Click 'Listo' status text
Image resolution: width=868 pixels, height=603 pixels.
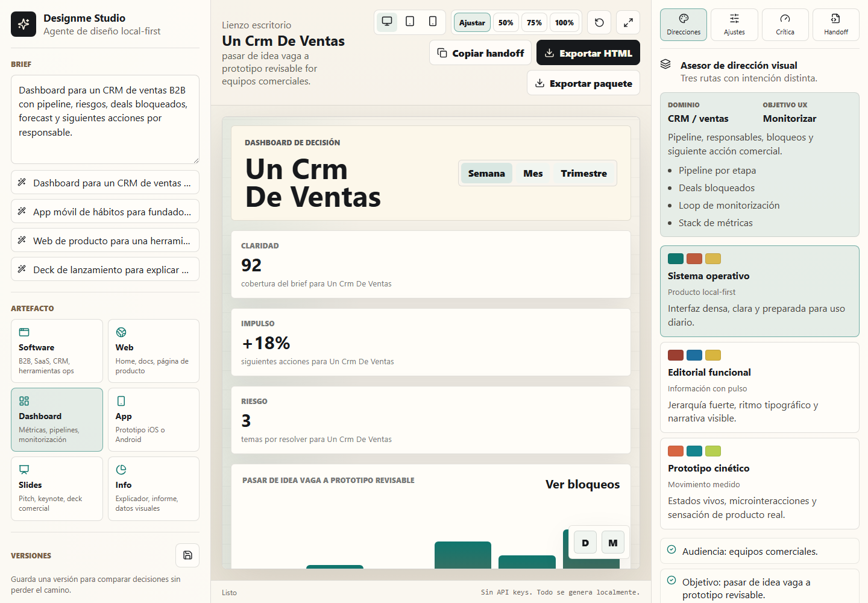[x=229, y=593]
